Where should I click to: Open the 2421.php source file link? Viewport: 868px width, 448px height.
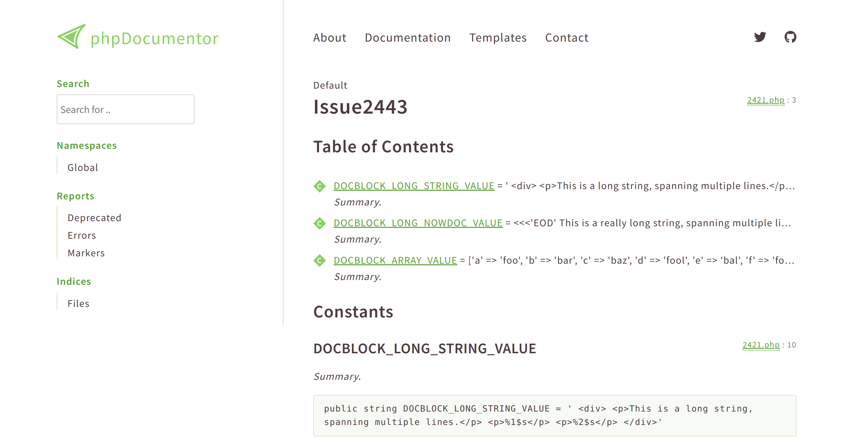click(766, 100)
